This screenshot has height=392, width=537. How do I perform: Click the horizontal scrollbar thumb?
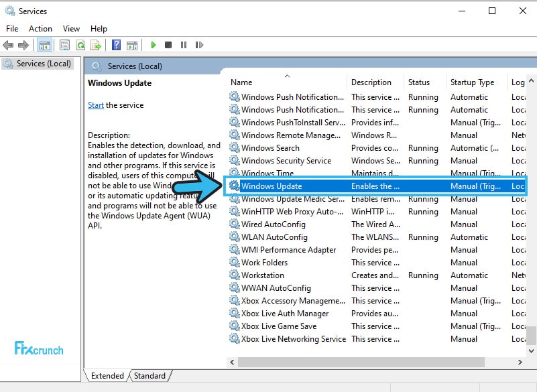361,362
